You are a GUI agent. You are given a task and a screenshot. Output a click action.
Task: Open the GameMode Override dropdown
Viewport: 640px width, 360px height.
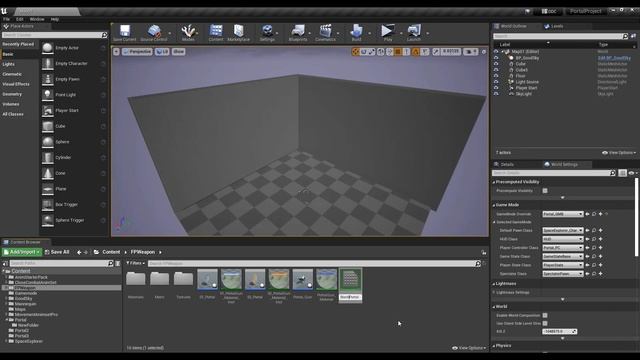[563, 214]
